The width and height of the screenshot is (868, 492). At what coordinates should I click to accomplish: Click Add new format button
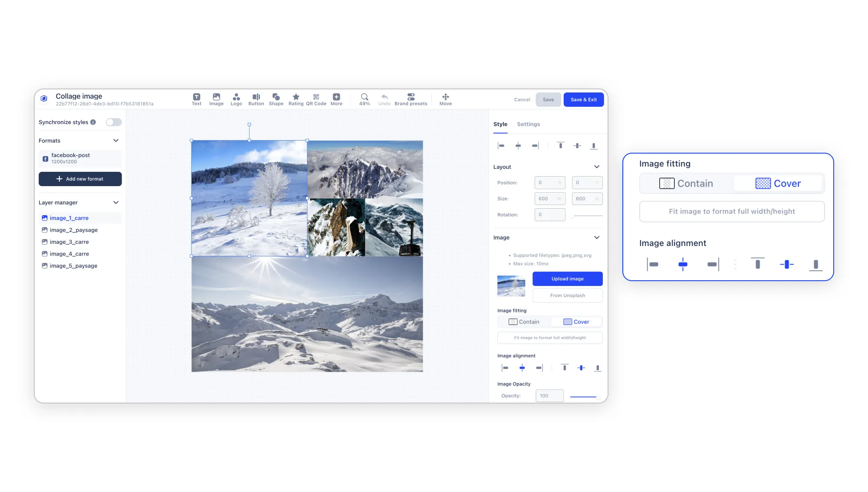(80, 179)
